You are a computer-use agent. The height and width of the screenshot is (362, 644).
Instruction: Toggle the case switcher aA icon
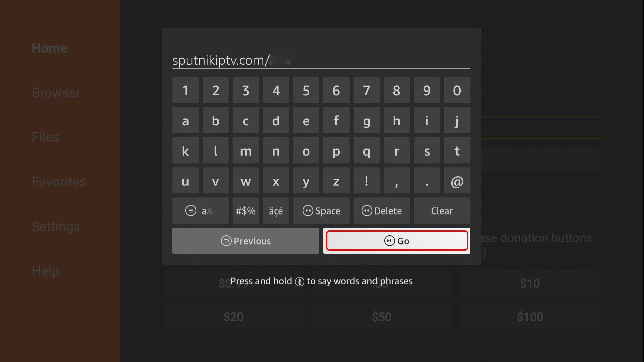tap(200, 211)
